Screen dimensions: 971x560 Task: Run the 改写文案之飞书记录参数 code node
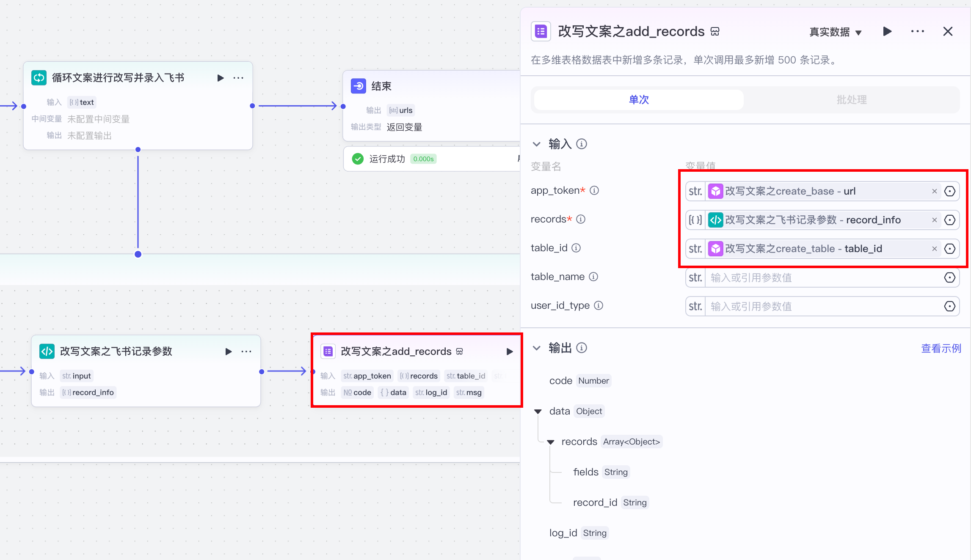[228, 351]
